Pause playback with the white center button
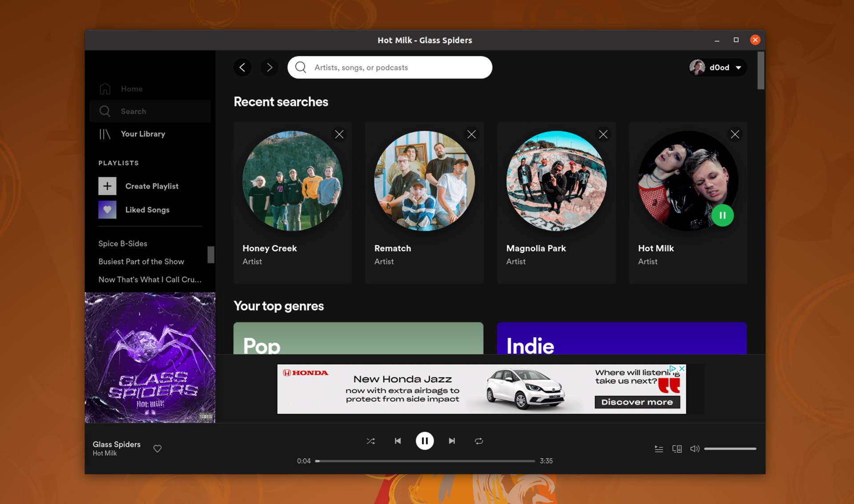This screenshot has width=854, height=504. pos(425,441)
